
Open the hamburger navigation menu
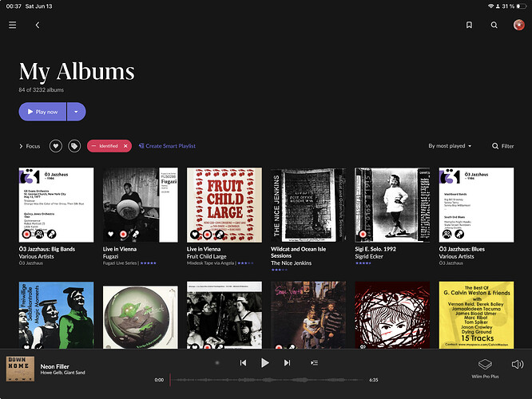[13, 25]
